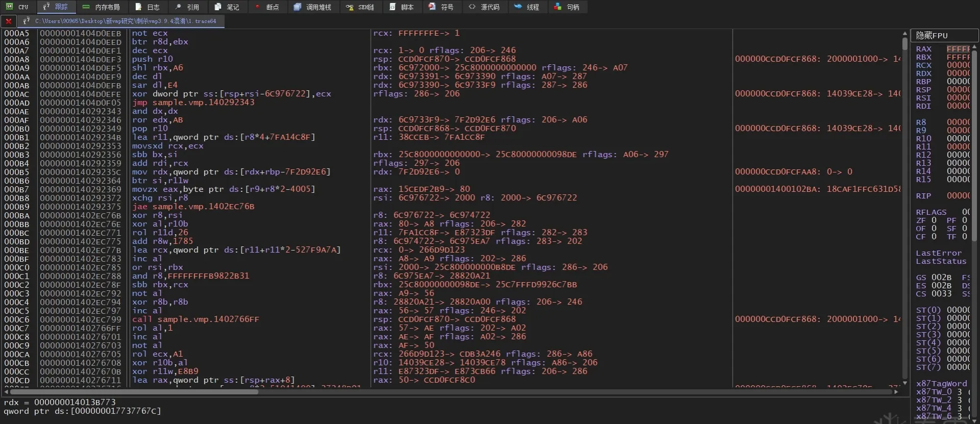
Task: Switch to the 源代码 source tab
Action: [484, 7]
